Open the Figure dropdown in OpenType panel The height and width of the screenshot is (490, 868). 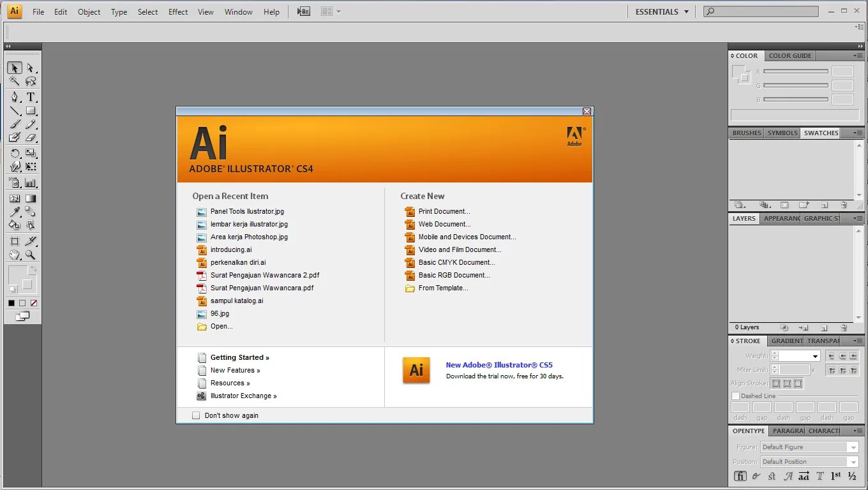(809, 447)
